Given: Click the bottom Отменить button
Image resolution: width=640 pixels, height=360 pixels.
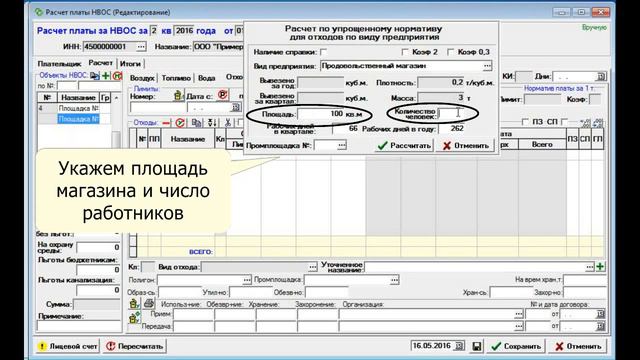Looking at the screenshot, I should [578, 346].
